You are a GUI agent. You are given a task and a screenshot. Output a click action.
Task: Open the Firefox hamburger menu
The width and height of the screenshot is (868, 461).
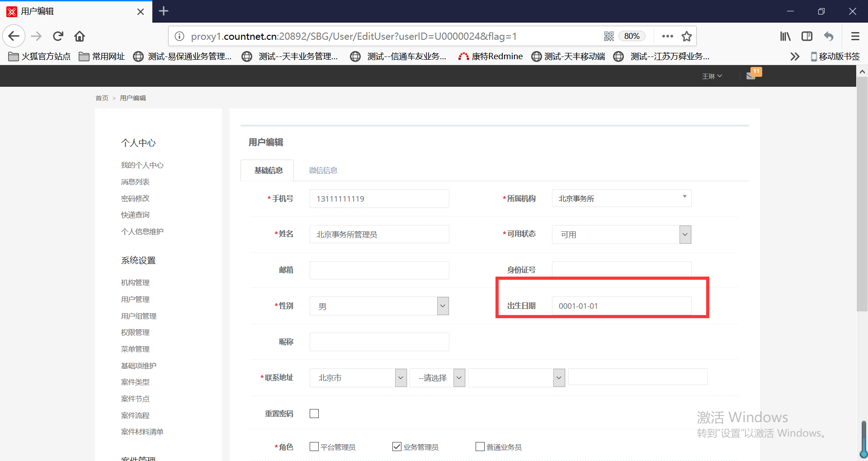855,36
